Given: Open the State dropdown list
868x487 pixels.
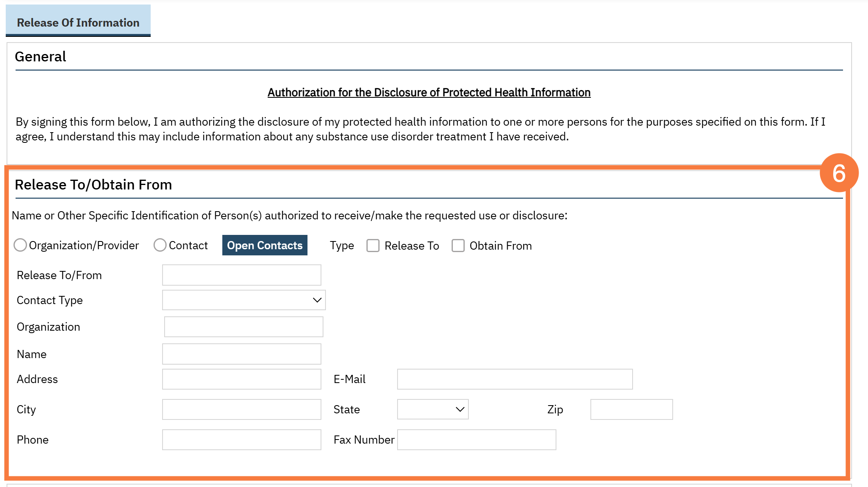Looking at the screenshot, I should [x=433, y=409].
